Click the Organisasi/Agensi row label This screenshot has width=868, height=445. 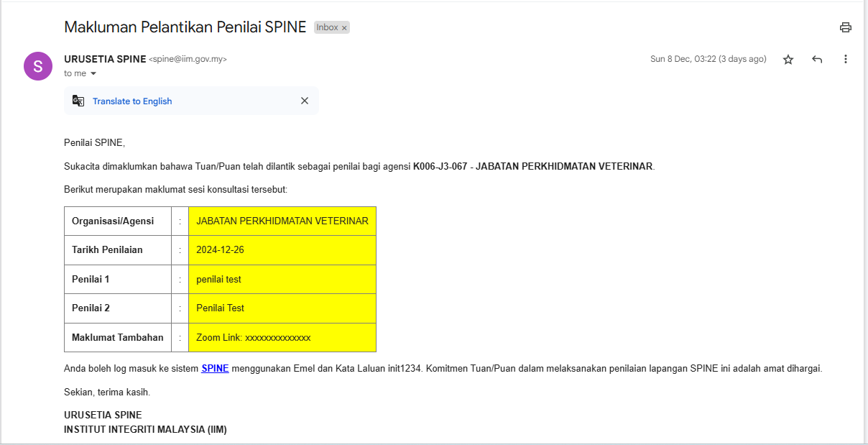pos(113,221)
